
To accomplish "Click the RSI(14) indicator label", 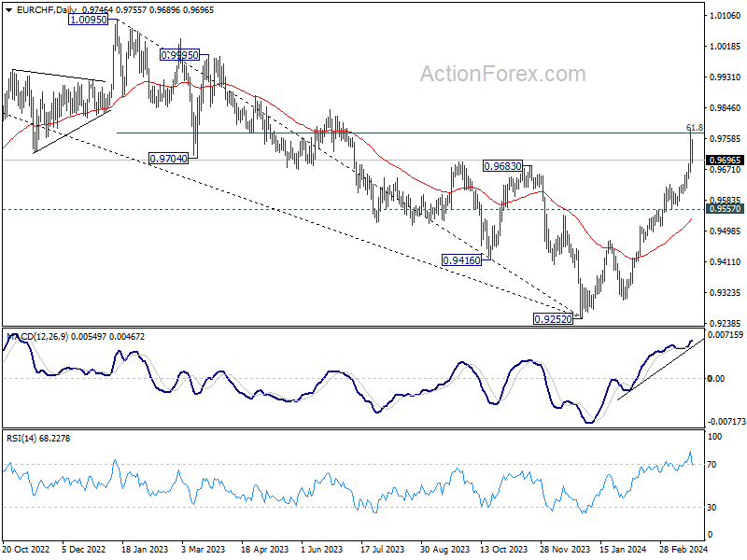I will point(21,438).
